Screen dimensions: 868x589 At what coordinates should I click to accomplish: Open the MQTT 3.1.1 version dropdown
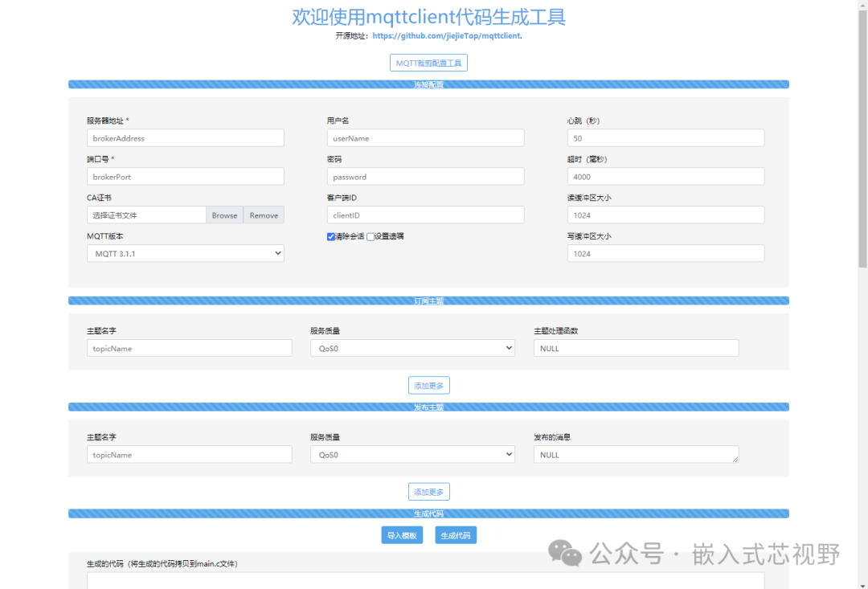click(x=186, y=253)
